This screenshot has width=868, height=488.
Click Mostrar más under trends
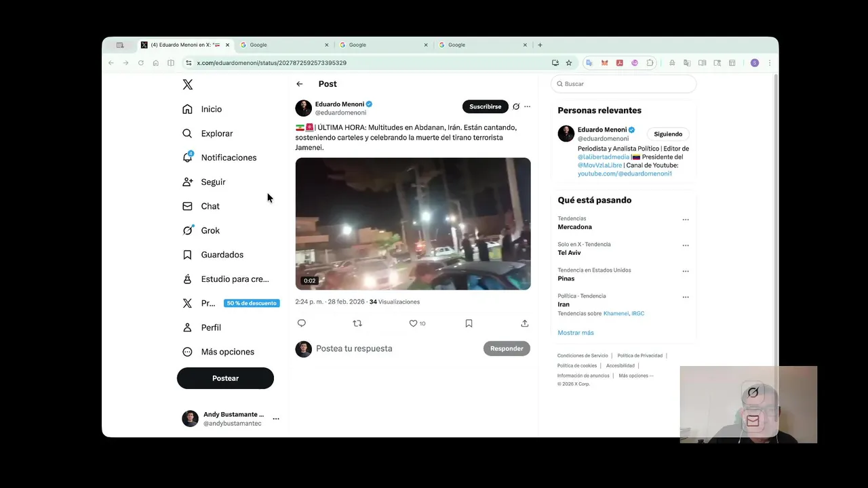tap(576, 333)
